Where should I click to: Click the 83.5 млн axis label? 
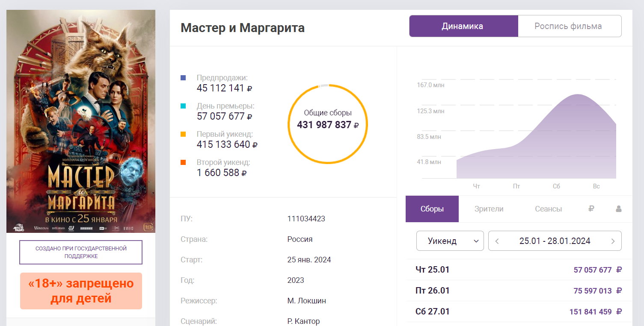(x=429, y=137)
